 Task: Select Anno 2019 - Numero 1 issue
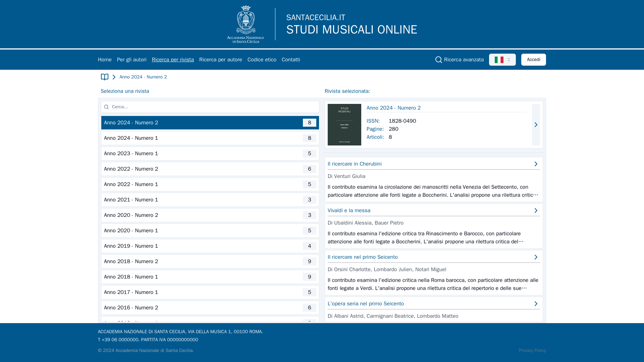pyautogui.click(x=210, y=246)
